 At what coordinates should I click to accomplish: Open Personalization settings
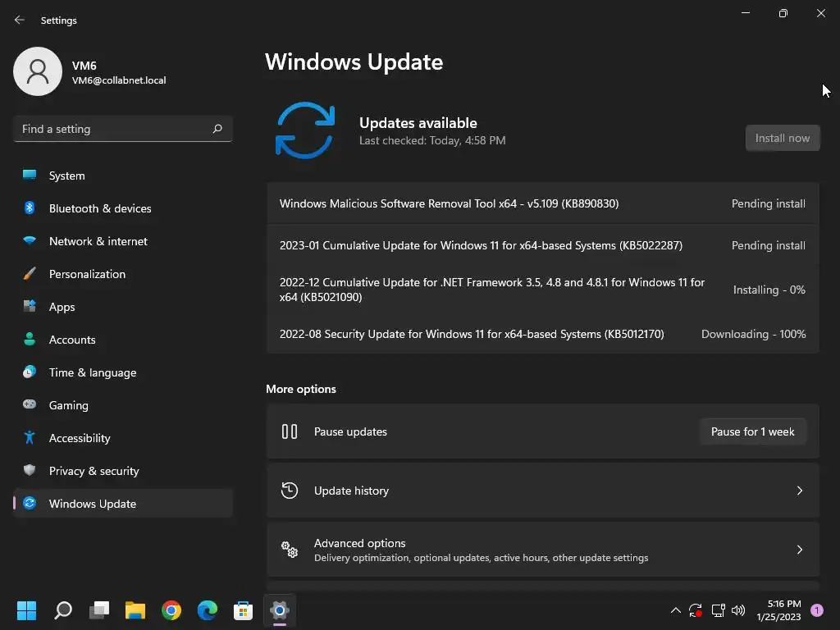pos(123,274)
